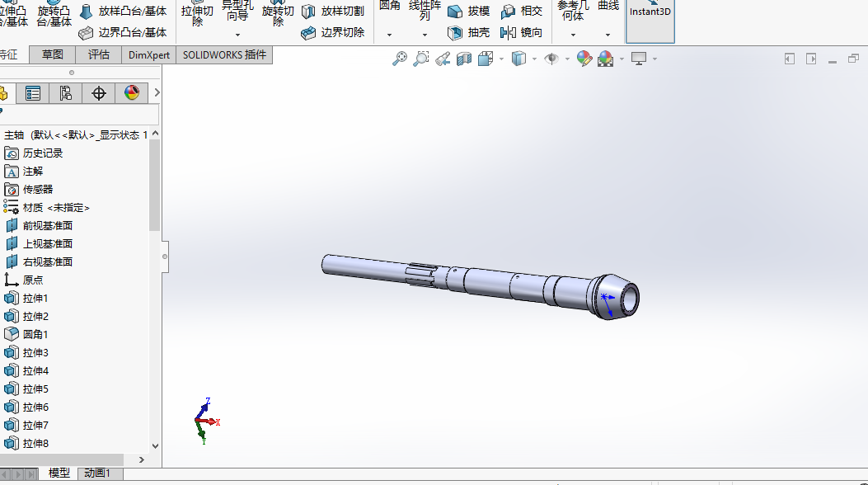Expand more manager tabs arrow
Screen dimensions: 868x485
point(157,93)
